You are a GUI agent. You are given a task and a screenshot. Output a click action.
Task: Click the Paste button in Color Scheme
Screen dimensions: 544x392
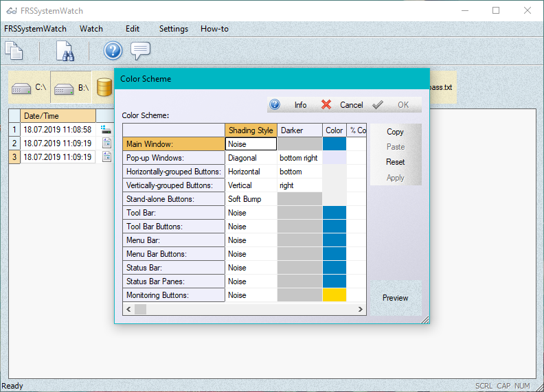tap(395, 147)
